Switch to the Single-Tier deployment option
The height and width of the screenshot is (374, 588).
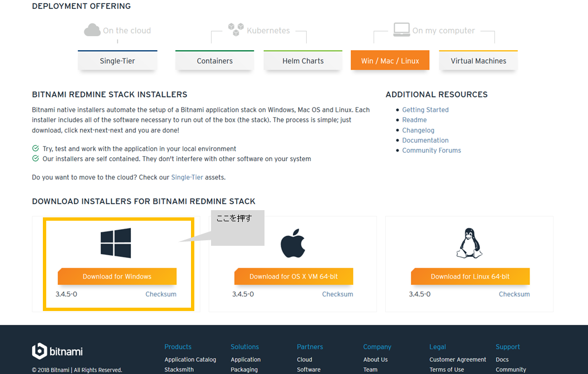pos(117,60)
